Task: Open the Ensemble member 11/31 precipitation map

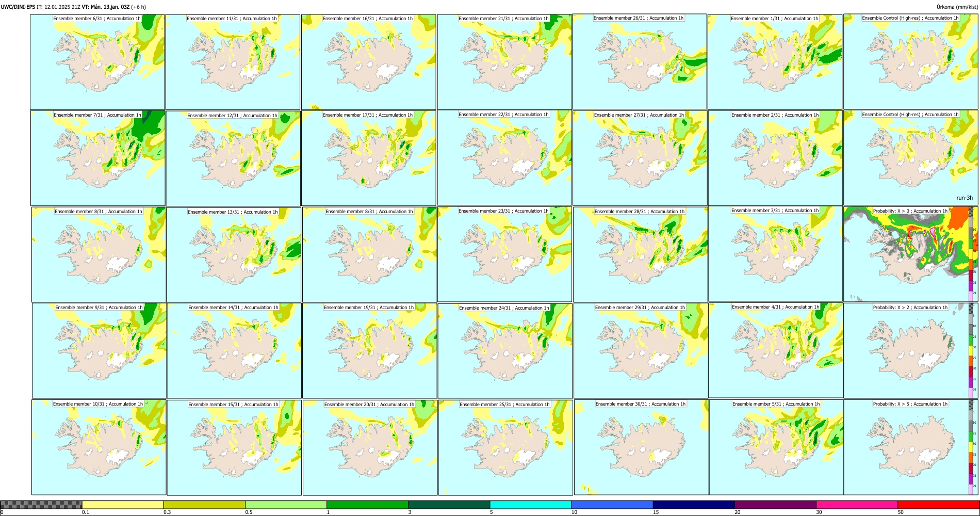Action: click(x=233, y=62)
